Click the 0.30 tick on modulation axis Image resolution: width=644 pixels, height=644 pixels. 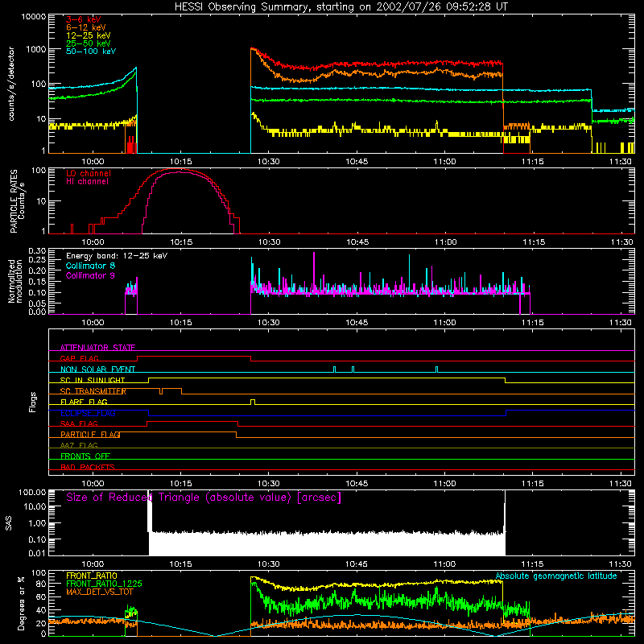[37, 251]
